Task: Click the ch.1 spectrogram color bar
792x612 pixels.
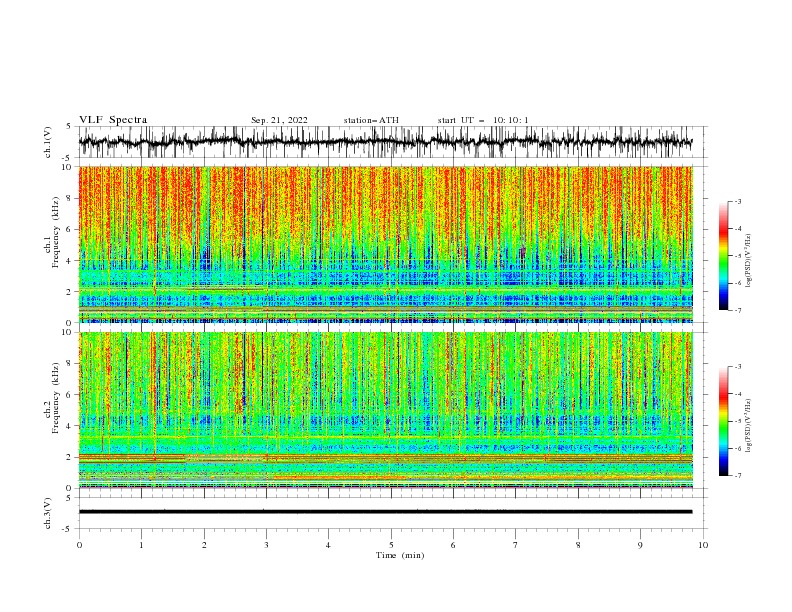Action: [723, 256]
